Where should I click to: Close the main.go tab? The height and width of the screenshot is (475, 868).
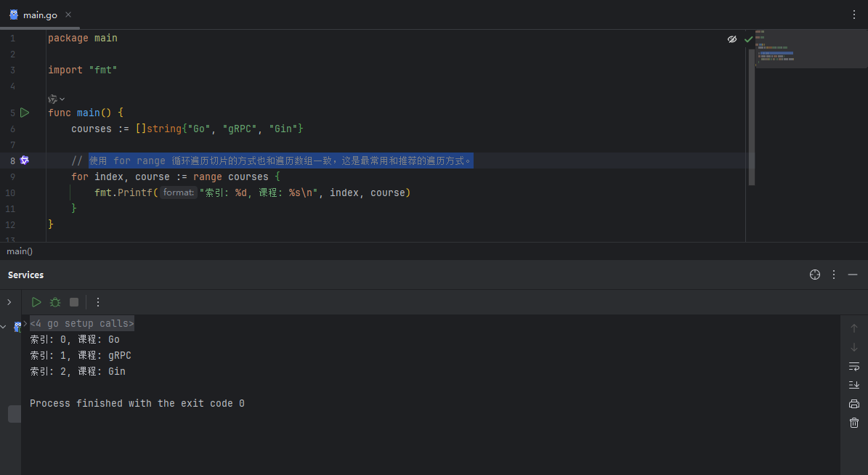pos(68,15)
